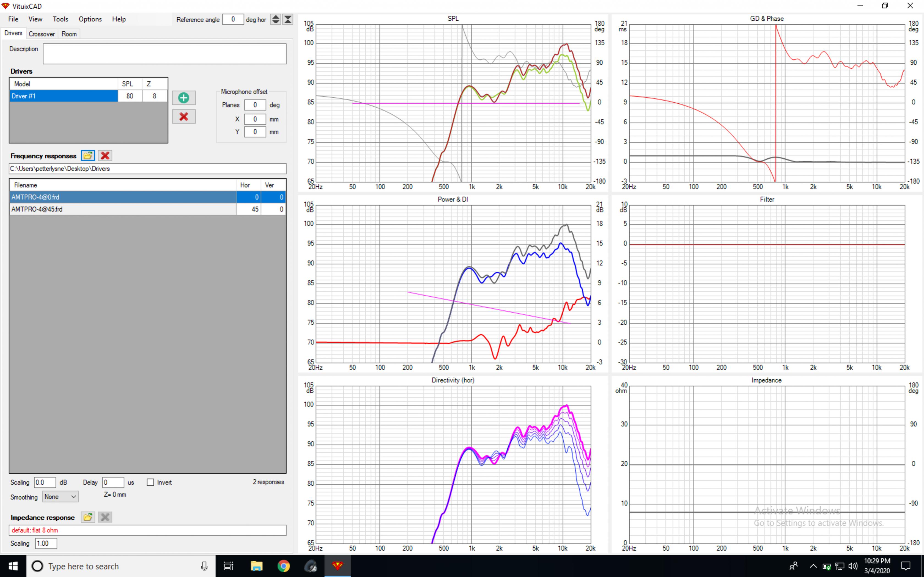Click the Description text box
Screen dimensions: 924x577
(x=164, y=54)
